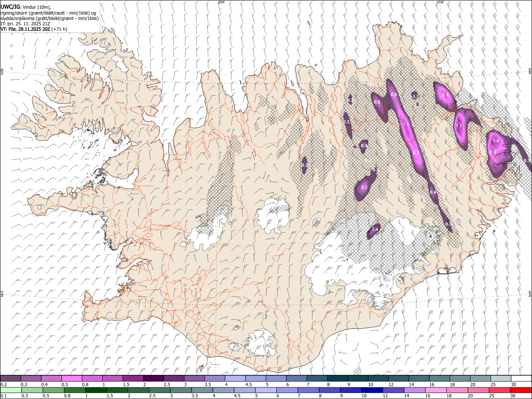Click the 'rigning/skúrir' description line
Image resolution: width=532 pixels, height=399 pixels.
pyautogui.click(x=48, y=13)
